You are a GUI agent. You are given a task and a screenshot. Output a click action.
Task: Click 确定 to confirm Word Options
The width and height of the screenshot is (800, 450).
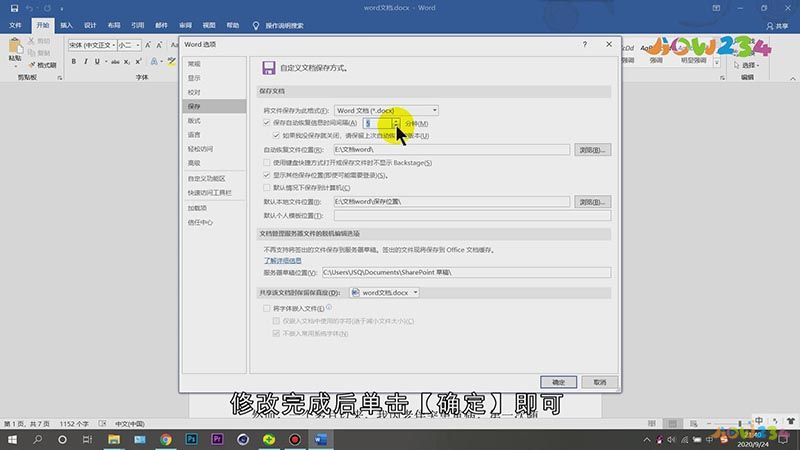(558, 382)
